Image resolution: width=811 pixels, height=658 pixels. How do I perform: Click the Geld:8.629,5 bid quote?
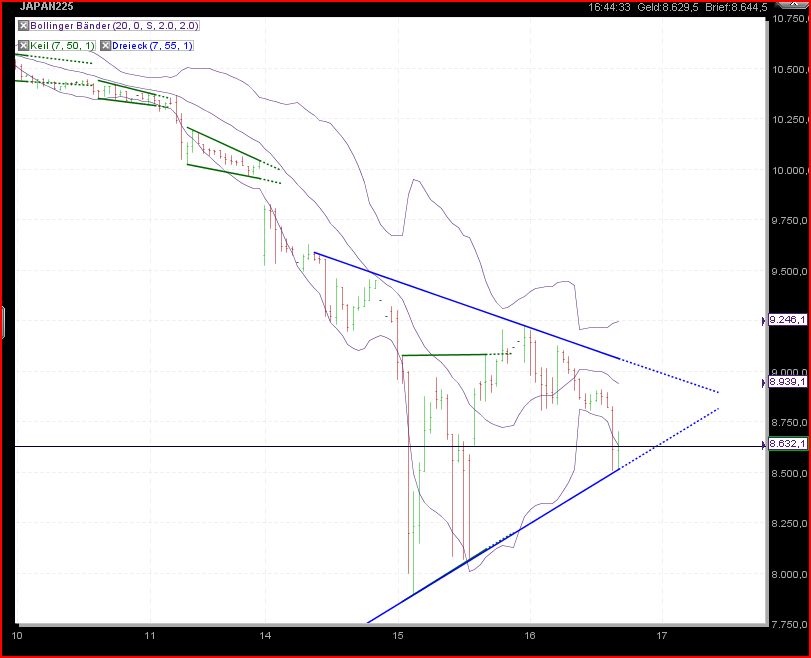[x=668, y=7]
